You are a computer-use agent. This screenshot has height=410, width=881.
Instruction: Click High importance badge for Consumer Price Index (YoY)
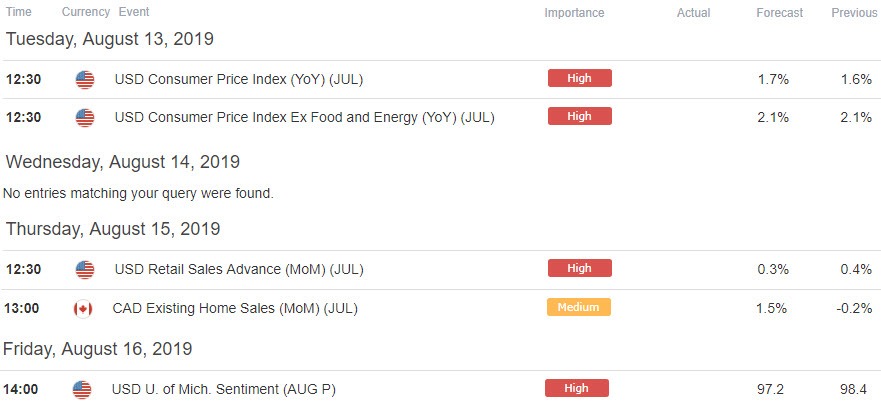(x=579, y=78)
